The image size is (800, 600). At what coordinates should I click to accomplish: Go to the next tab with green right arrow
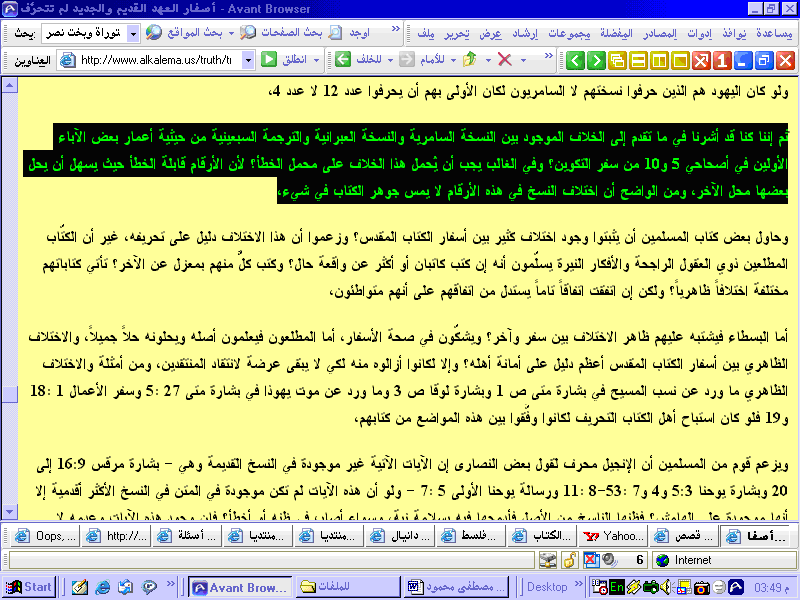[596, 60]
